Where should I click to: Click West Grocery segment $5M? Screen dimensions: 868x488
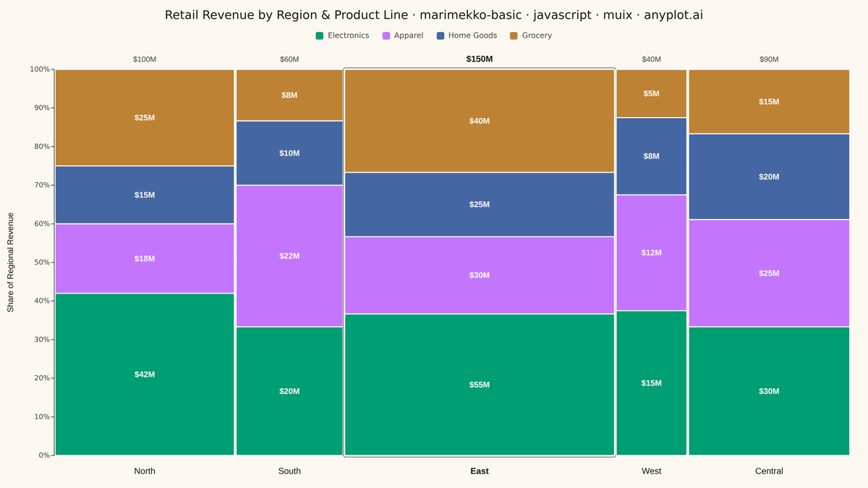pos(652,94)
